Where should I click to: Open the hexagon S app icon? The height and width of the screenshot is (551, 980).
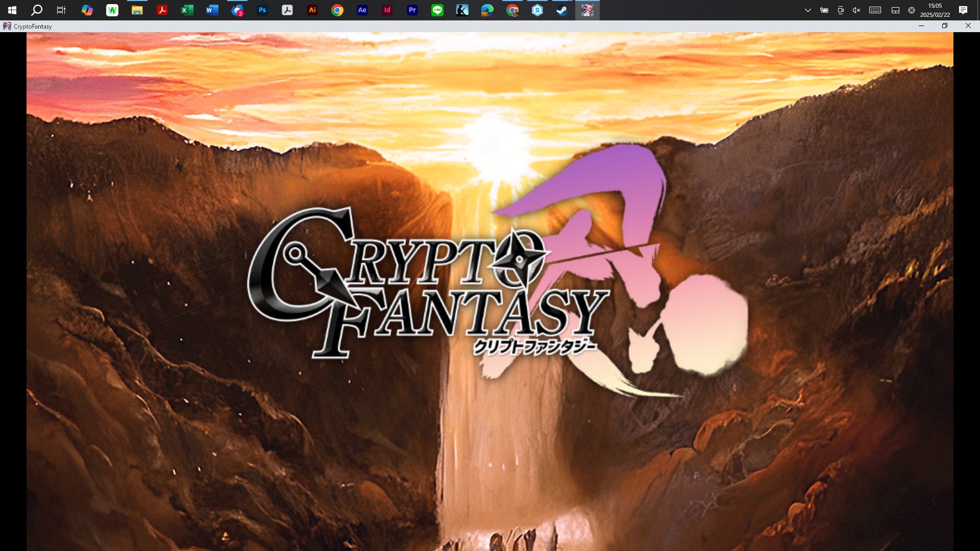coord(537,10)
